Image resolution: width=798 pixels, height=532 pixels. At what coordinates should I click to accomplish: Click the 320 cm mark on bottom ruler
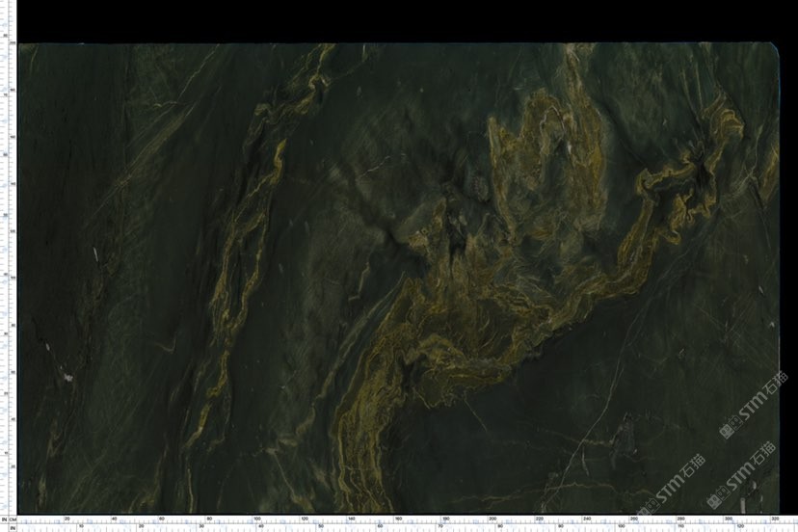click(x=776, y=519)
